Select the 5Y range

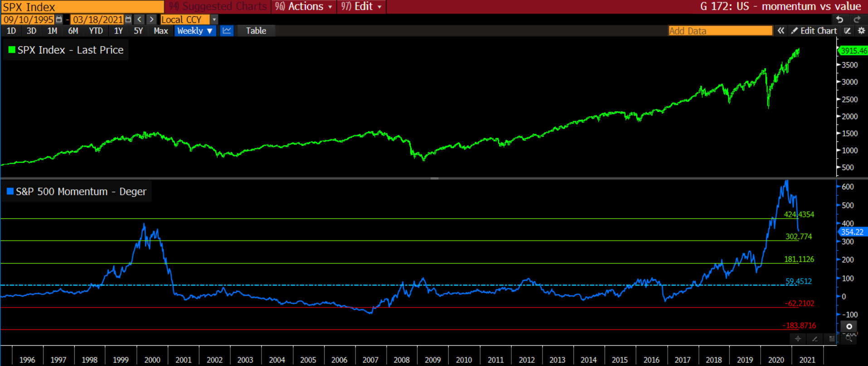pyautogui.click(x=138, y=31)
